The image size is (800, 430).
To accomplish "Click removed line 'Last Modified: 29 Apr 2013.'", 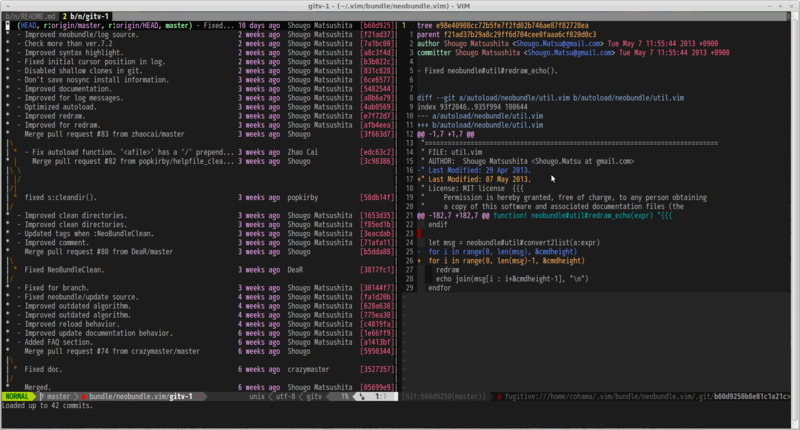I will point(474,170).
